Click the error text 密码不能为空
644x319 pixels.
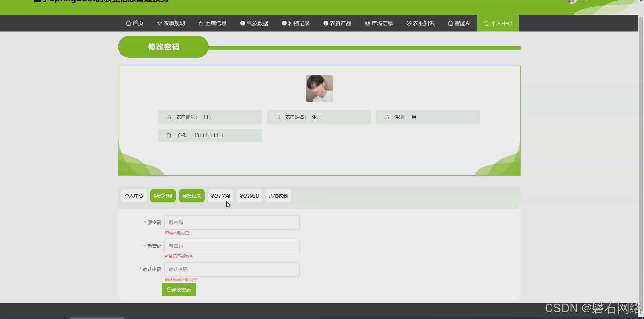click(177, 233)
